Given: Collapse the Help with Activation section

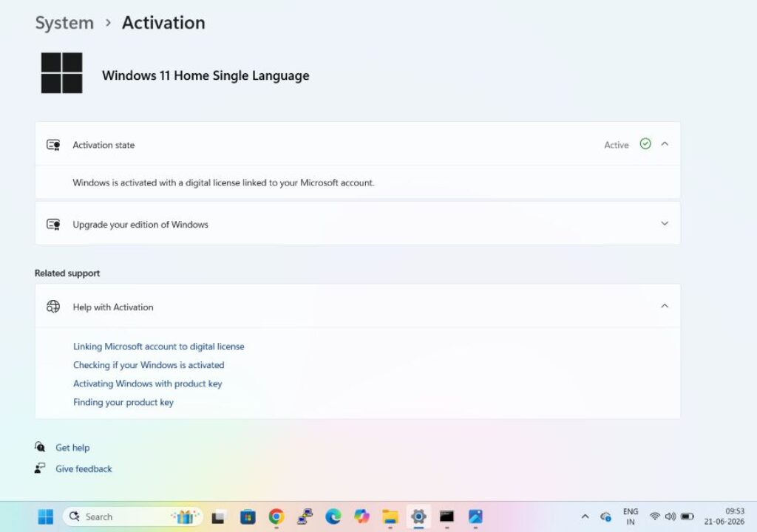Looking at the screenshot, I should (x=665, y=306).
